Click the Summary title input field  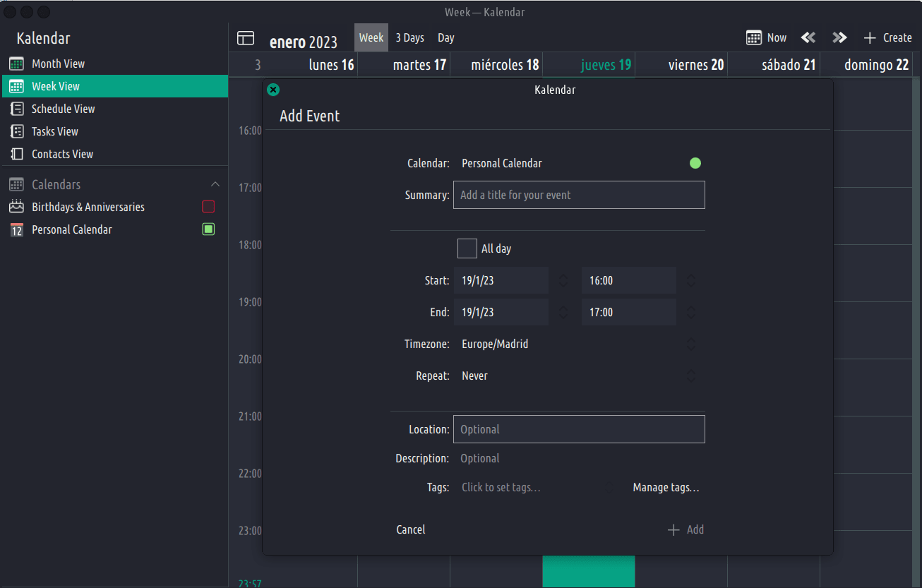(579, 195)
